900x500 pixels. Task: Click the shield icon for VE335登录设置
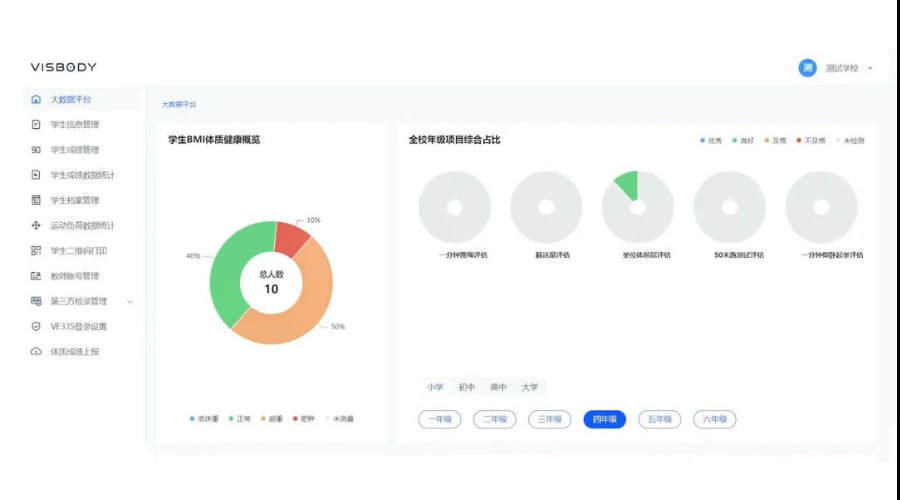tap(36, 326)
